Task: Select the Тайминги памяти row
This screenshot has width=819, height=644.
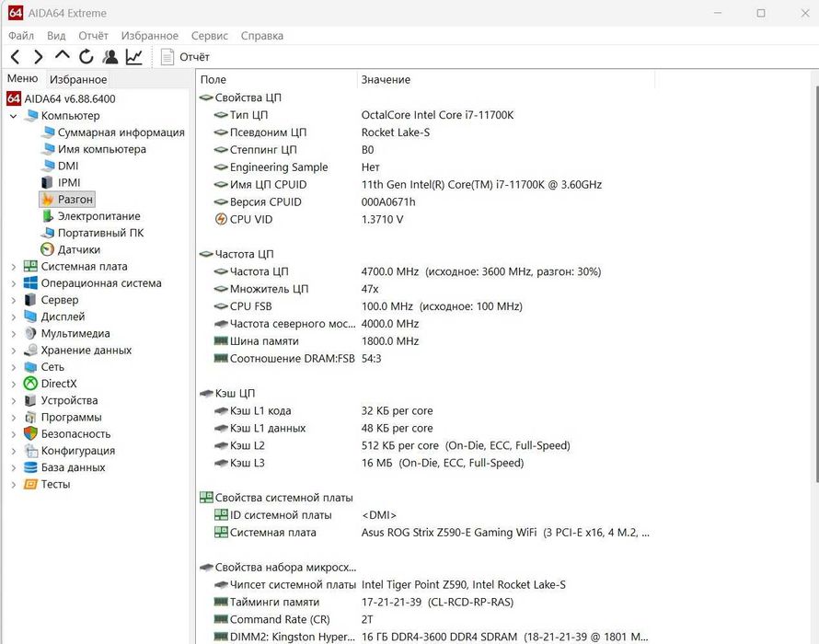Action: pos(426,602)
